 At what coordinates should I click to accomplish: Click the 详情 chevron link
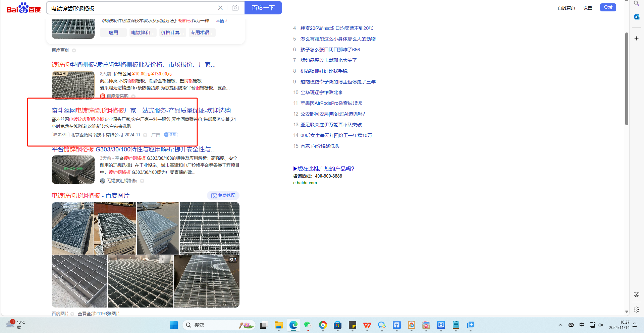tap(221, 21)
